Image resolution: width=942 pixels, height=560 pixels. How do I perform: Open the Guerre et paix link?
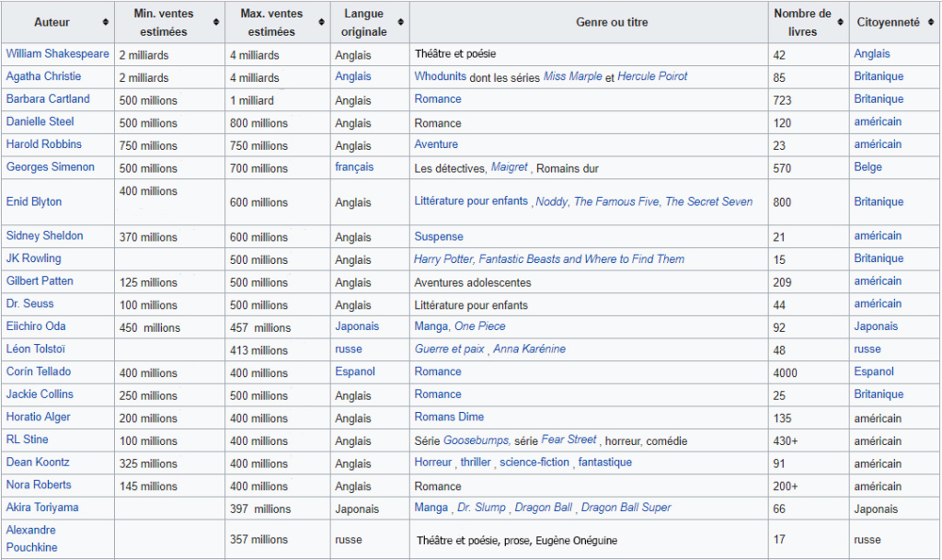[449, 349]
